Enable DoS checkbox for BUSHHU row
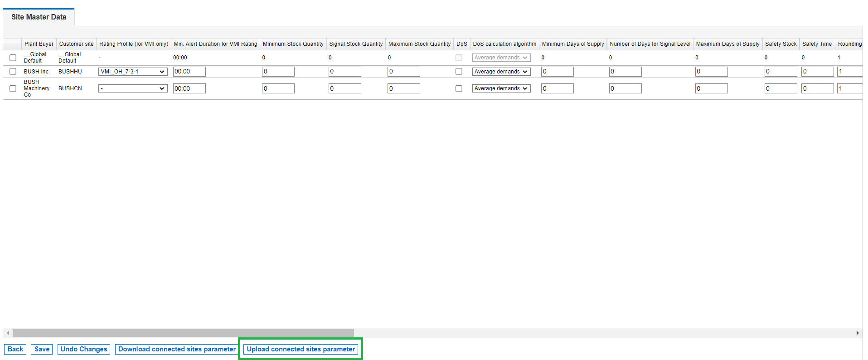868x360 pixels. 459,72
